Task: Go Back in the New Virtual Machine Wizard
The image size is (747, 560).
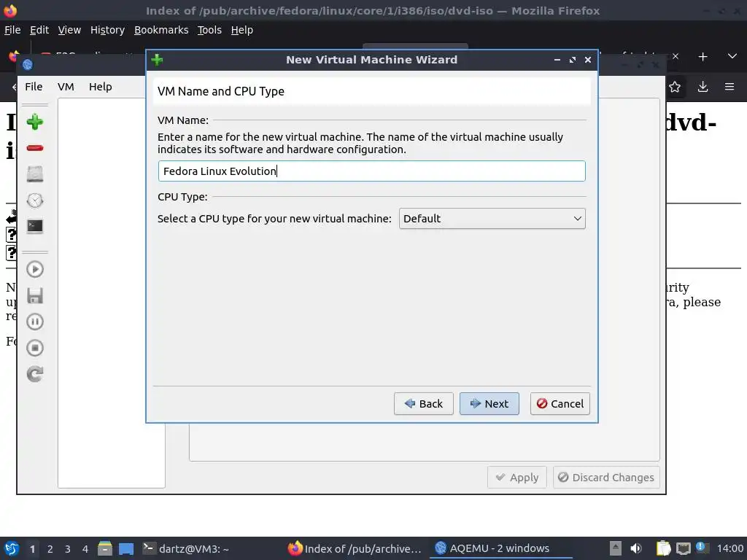Action: [424, 404]
